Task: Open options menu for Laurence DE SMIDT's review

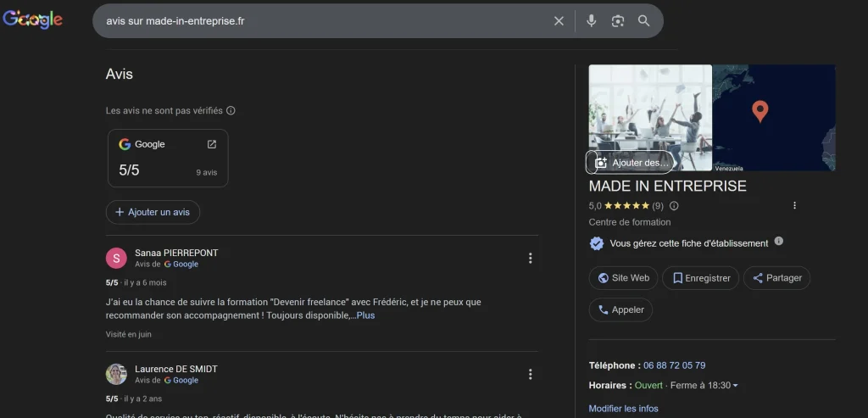Action: point(530,374)
